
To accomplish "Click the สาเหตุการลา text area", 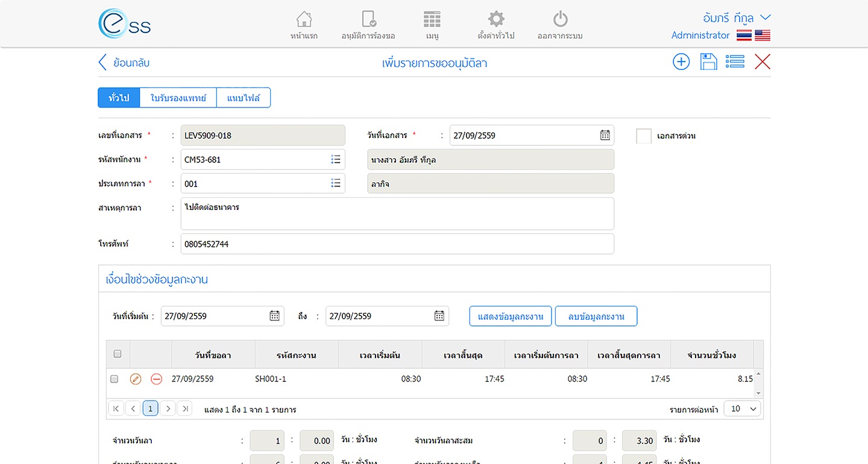I will click(x=397, y=214).
